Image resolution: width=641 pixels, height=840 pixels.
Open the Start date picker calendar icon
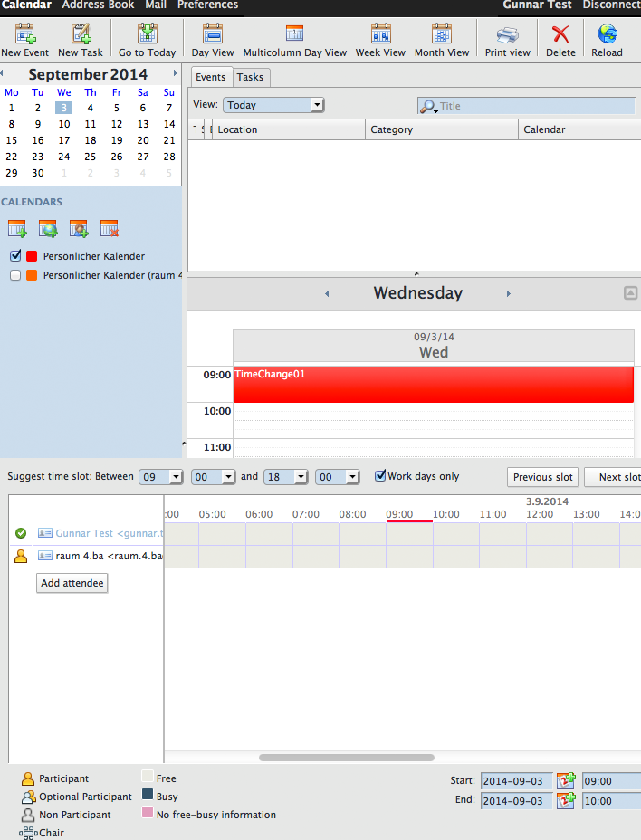coord(567,780)
